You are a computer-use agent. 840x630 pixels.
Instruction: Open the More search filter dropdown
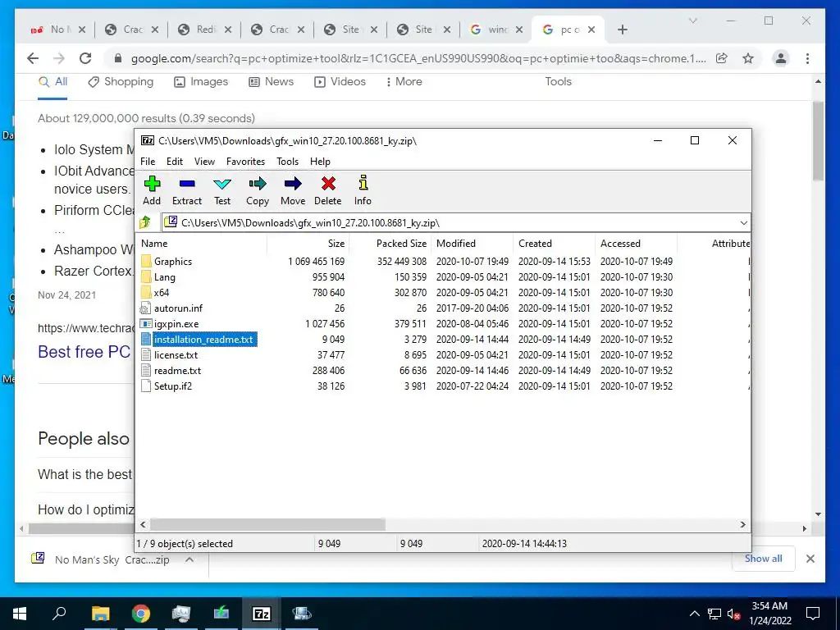(x=404, y=82)
